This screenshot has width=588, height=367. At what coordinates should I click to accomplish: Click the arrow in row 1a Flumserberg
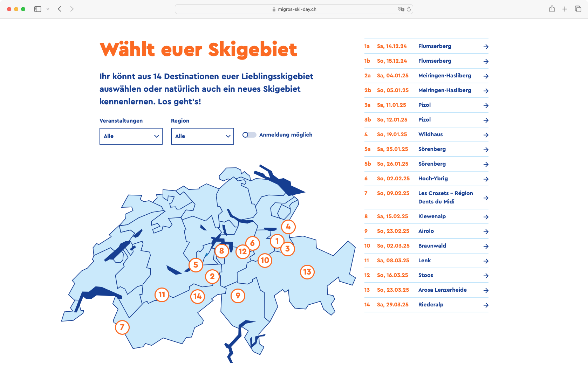[x=486, y=47]
